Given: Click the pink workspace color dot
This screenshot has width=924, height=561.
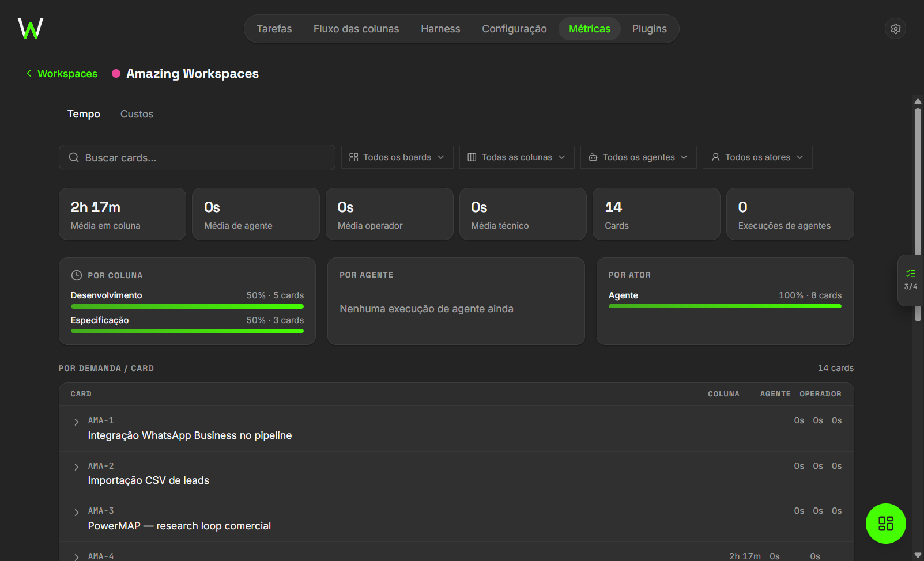Looking at the screenshot, I should pyautogui.click(x=116, y=73).
